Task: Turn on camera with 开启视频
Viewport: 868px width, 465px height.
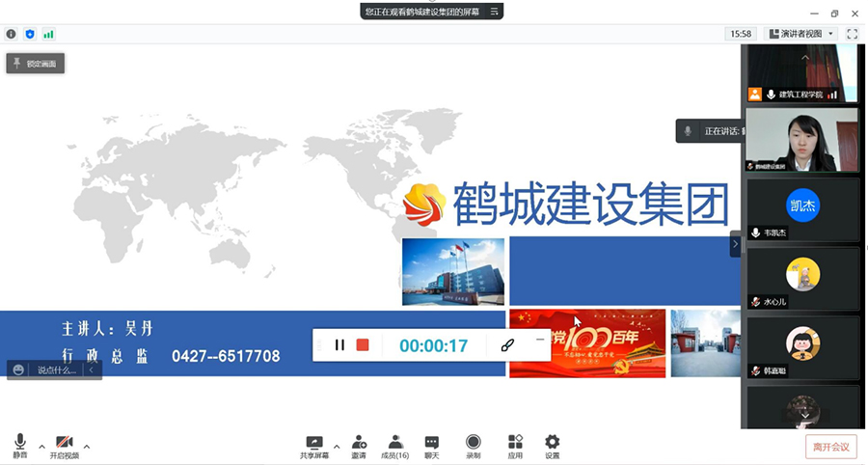Action: point(65,446)
